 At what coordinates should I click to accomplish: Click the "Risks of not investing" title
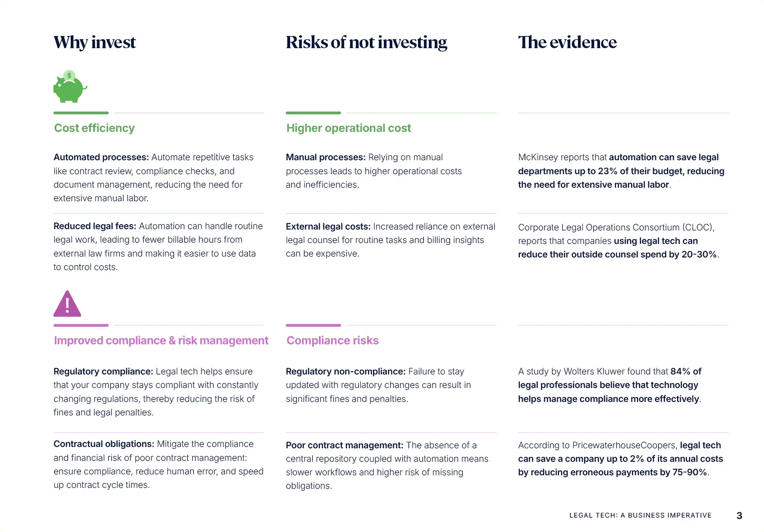point(366,42)
